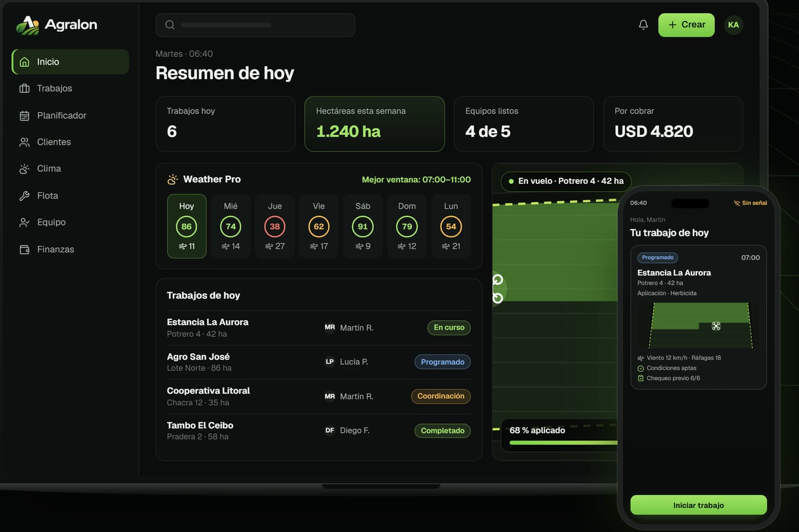Viewport: 799px width, 532px height.
Task: Open Clientes in the sidebar
Action: coord(70,142)
